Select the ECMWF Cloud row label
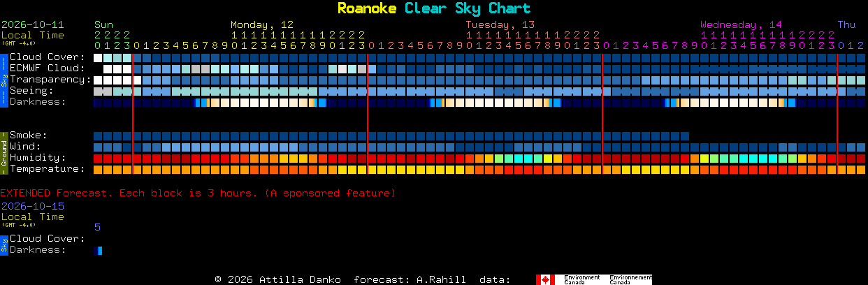868x285 pixels. coord(47,68)
